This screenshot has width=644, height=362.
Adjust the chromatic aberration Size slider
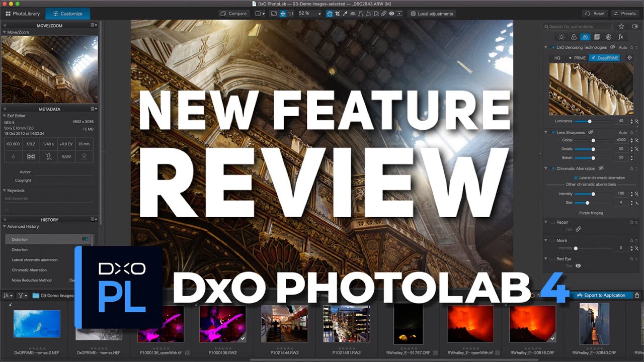point(593,203)
